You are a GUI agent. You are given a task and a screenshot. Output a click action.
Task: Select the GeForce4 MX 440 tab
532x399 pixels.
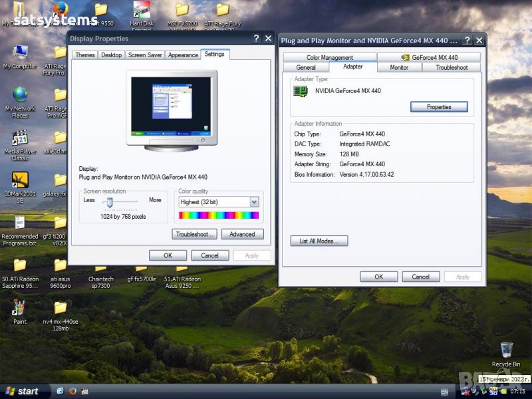(429, 58)
